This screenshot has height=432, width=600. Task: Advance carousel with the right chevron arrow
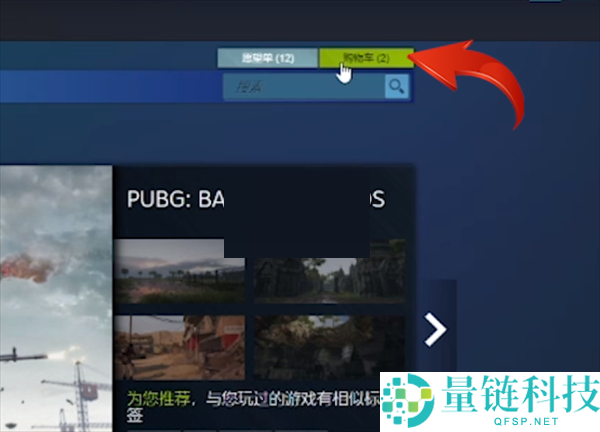pyautogui.click(x=435, y=329)
